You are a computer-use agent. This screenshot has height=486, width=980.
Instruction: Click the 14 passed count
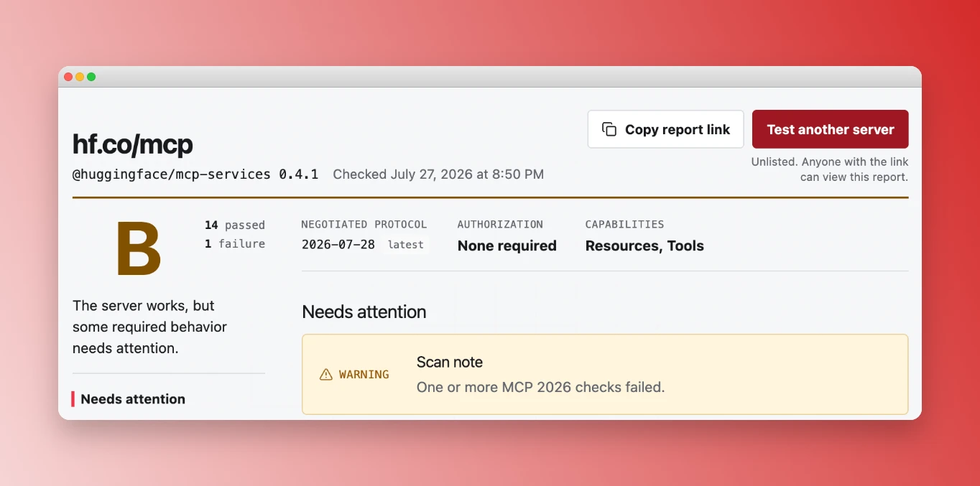click(x=235, y=225)
